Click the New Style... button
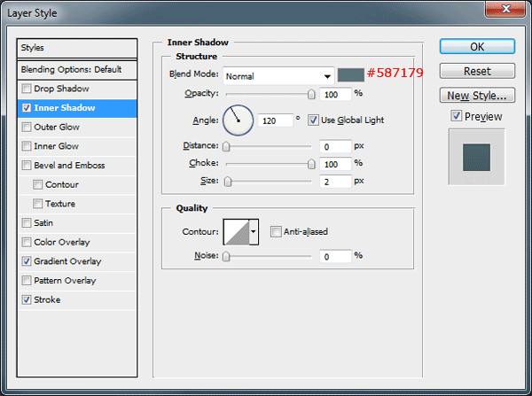532x396 pixels. click(x=477, y=96)
